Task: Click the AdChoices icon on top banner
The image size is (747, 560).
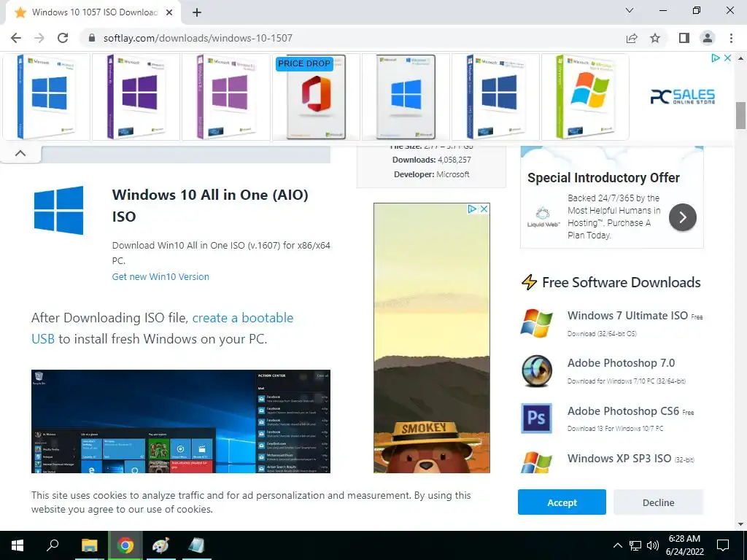Action: point(716,58)
